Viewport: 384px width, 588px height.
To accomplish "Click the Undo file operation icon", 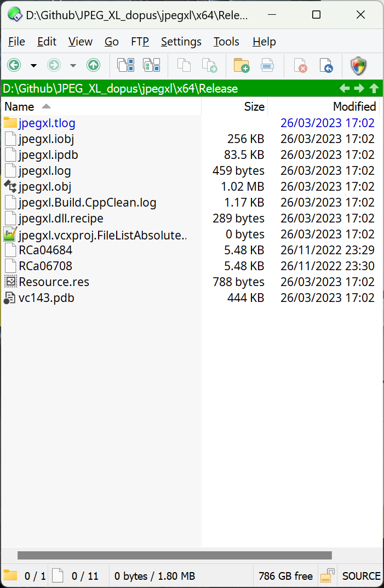I will [x=326, y=65].
